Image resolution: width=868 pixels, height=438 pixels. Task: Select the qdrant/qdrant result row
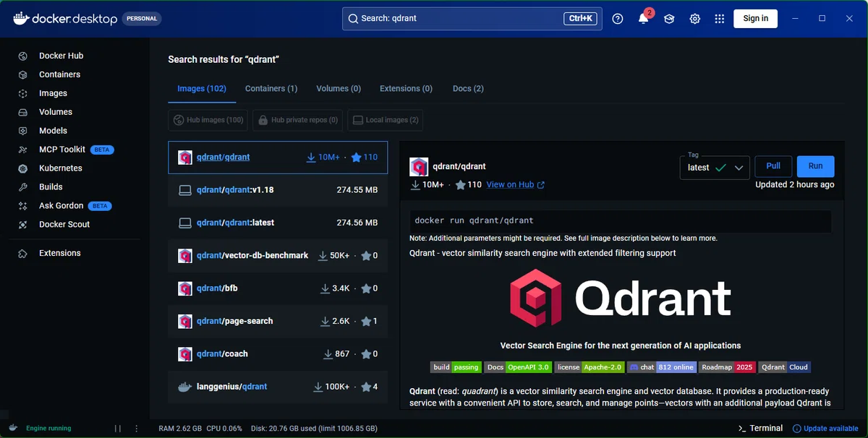pyautogui.click(x=278, y=157)
